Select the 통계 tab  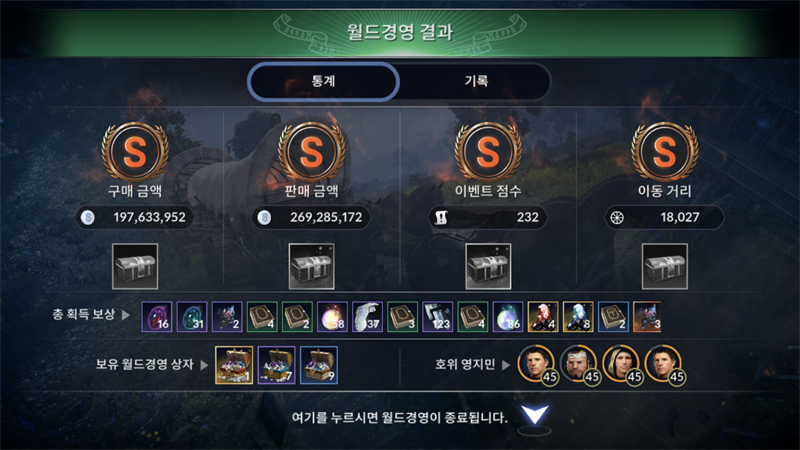323,81
